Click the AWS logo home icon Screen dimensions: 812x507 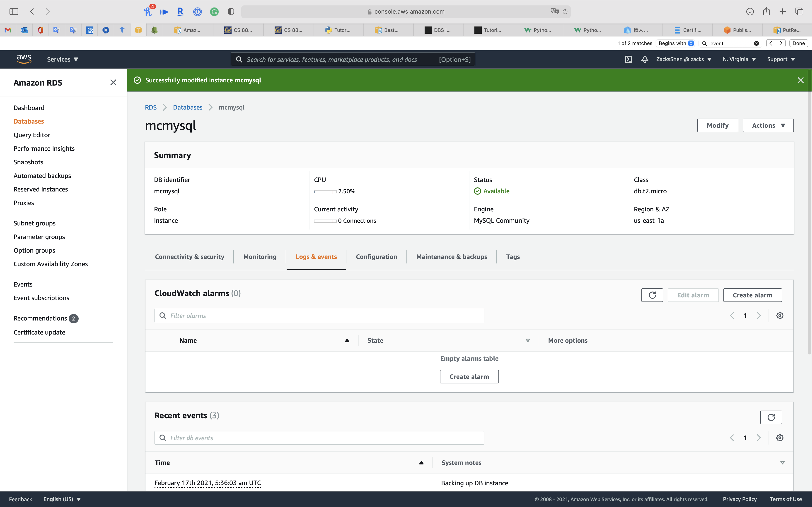(x=24, y=59)
